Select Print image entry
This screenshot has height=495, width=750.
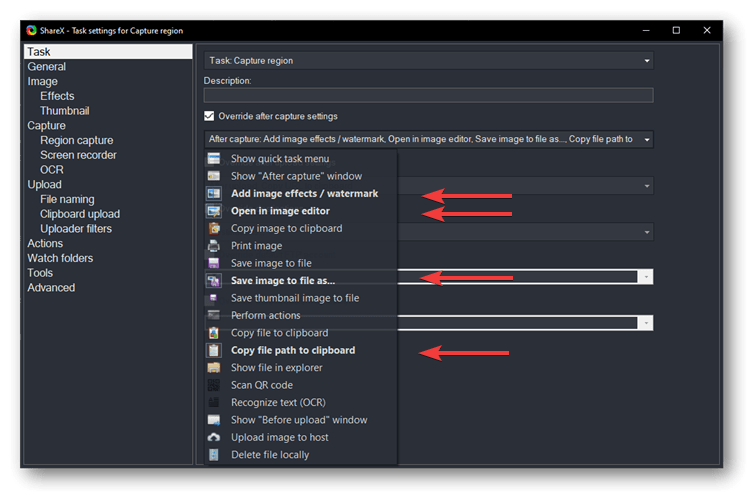[x=301, y=246]
